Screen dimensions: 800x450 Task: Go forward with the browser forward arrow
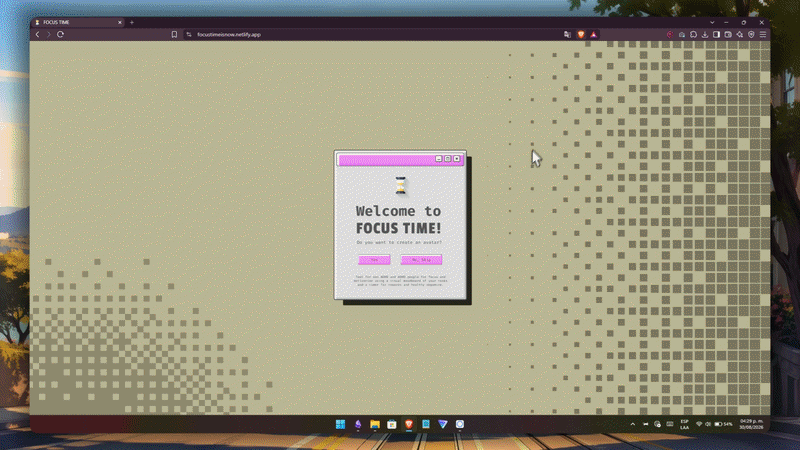pyautogui.click(x=48, y=34)
